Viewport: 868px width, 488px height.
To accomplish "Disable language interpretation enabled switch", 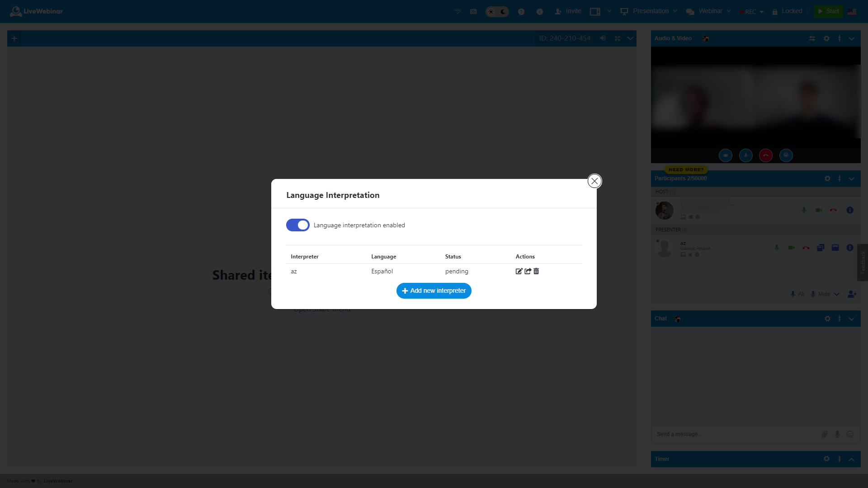I will pos(298,225).
